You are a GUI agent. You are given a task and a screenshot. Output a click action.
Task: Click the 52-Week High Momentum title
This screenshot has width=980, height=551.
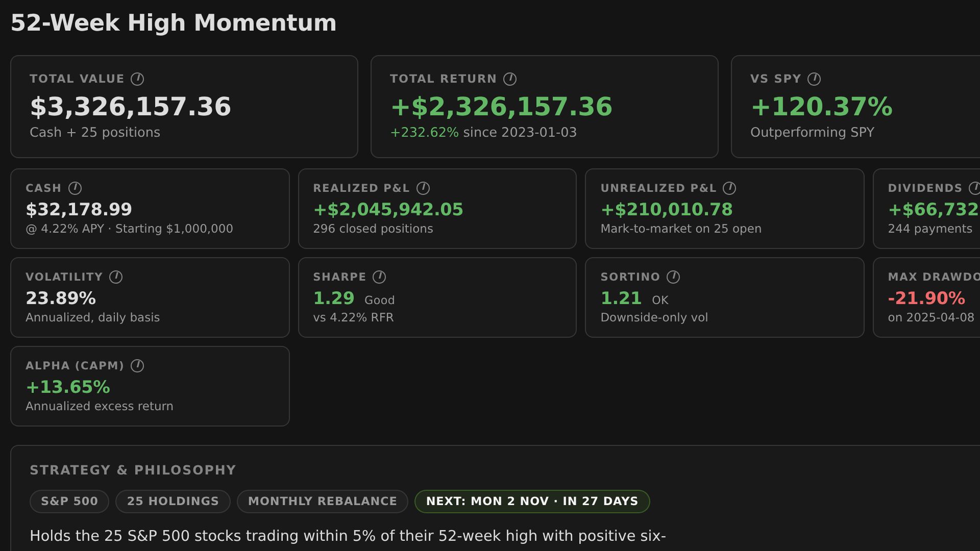coord(174,23)
